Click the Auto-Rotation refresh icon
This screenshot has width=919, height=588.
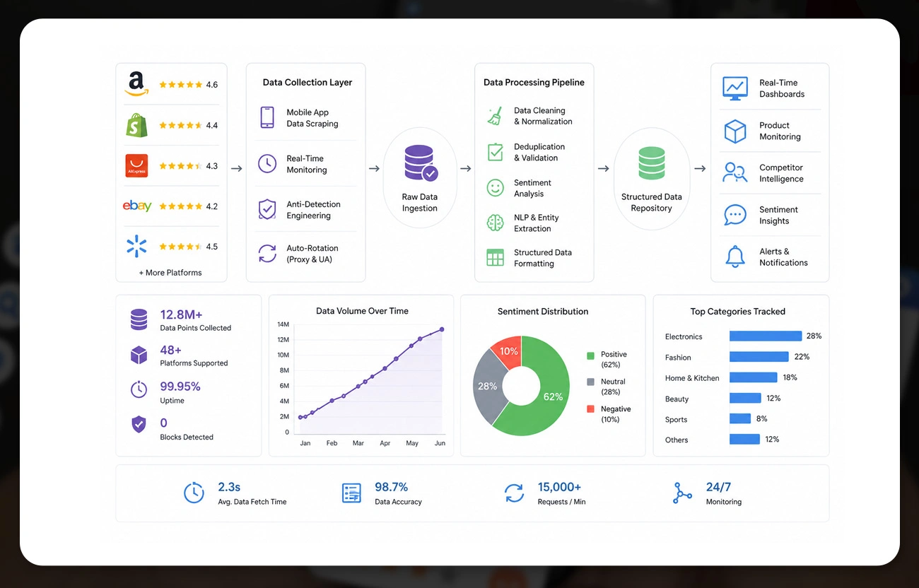coord(267,253)
